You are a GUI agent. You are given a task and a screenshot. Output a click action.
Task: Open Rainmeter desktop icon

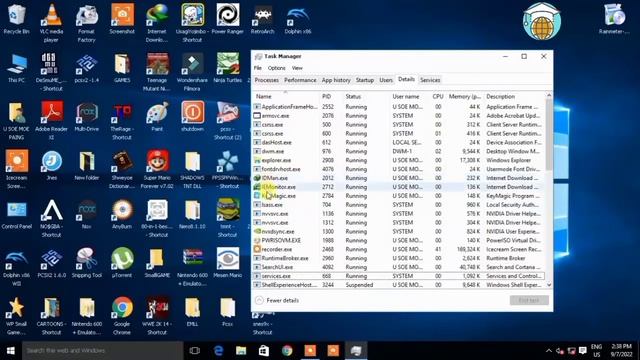tap(614, 19)
